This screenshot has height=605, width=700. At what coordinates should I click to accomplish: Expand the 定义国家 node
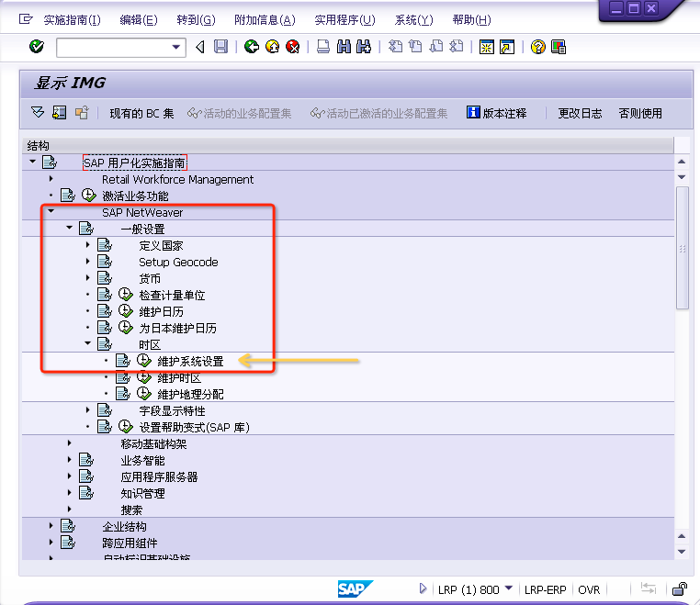click(88, 244)
